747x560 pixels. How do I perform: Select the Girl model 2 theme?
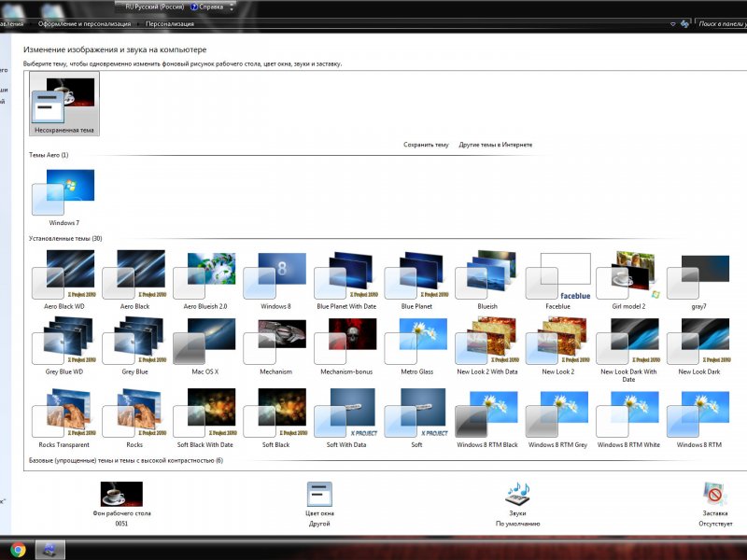point(628,280)
